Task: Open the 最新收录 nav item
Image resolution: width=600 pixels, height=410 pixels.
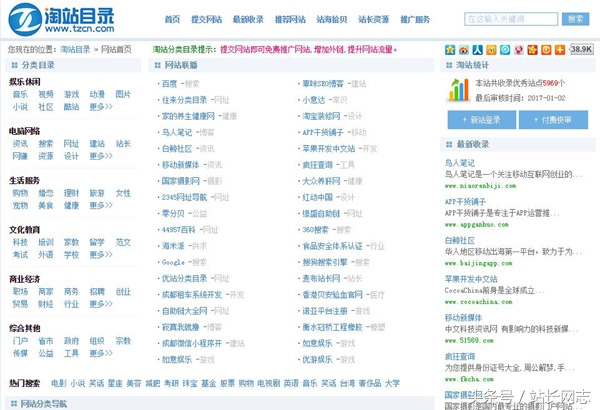Action: coord(248,19)
